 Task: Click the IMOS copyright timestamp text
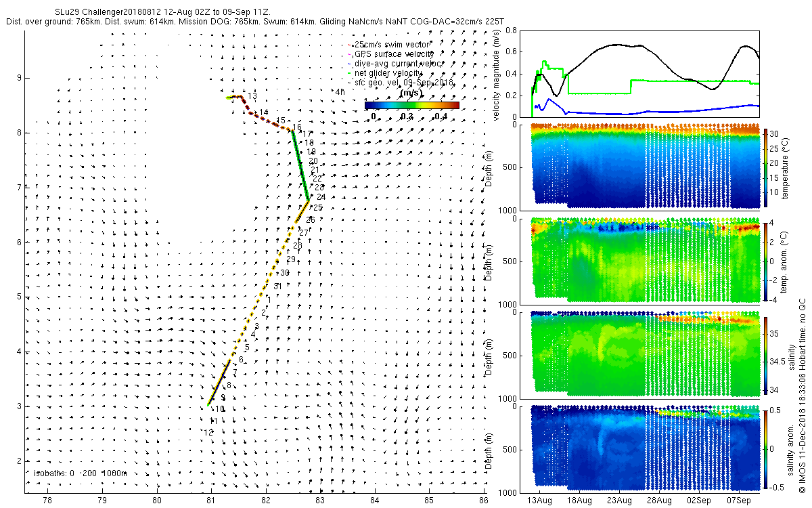click(x=802, y=396)
